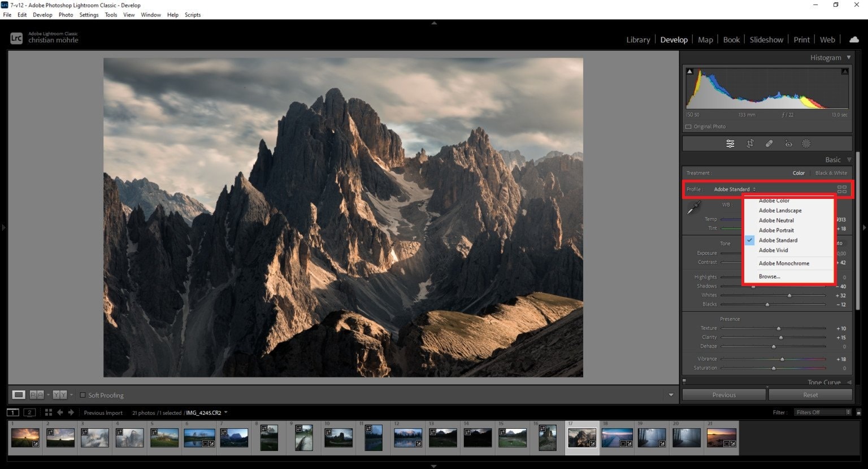Show main window display button 1
Screen dimensions: 868x469
click(x=12, y=412)
